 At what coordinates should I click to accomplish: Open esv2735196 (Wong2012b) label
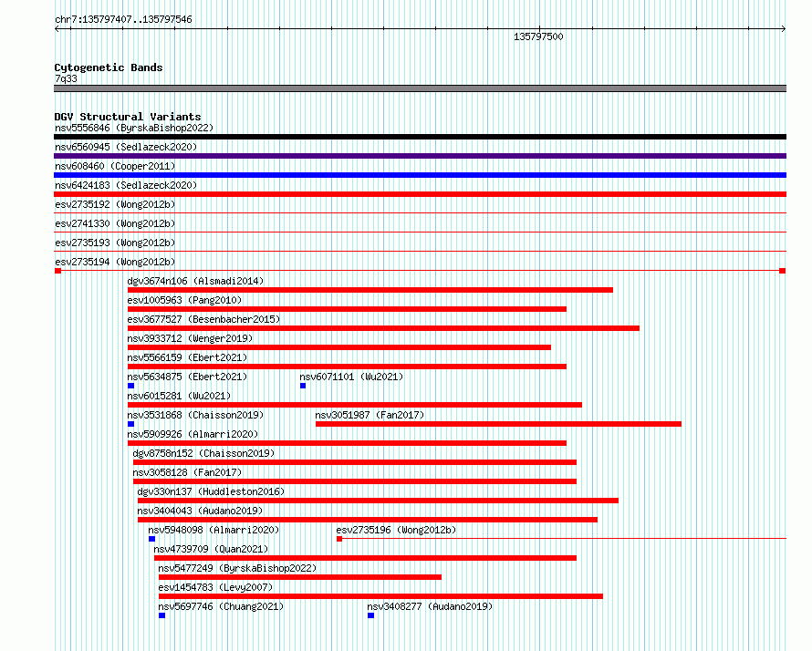396,530
